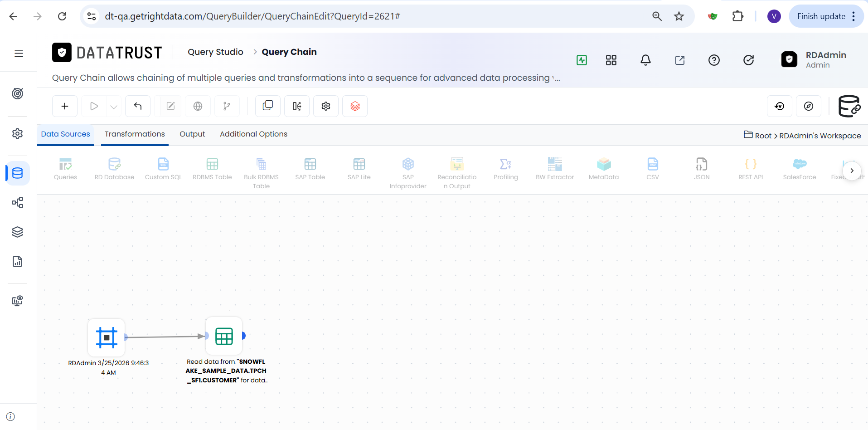Open the notifications bell

(x=645, y=60)
